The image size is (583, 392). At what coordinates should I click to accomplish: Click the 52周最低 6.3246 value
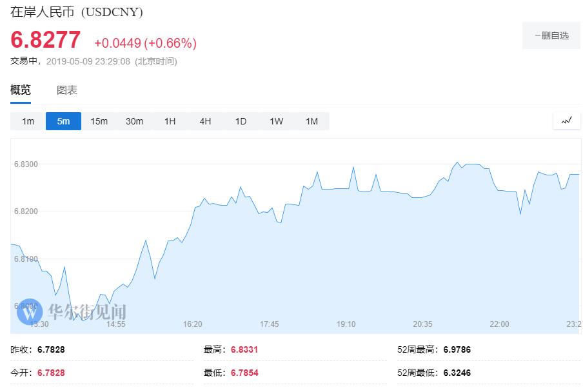pos(457,373)
